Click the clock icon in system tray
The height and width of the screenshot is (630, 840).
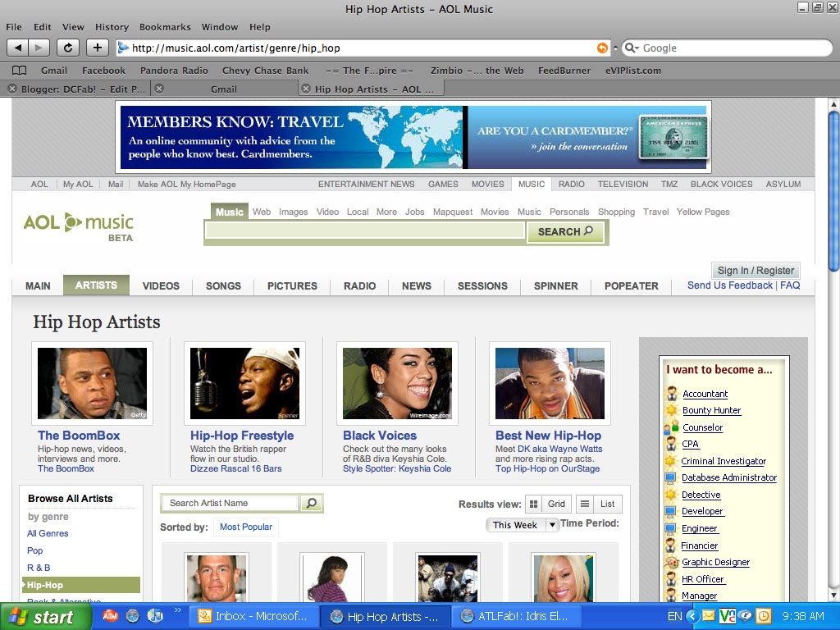pos(764,616)
